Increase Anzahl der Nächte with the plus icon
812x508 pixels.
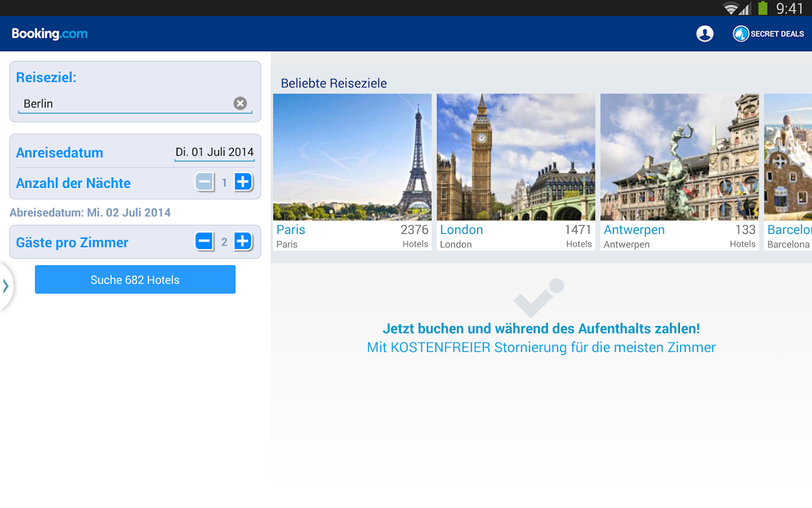coord(243,182)
